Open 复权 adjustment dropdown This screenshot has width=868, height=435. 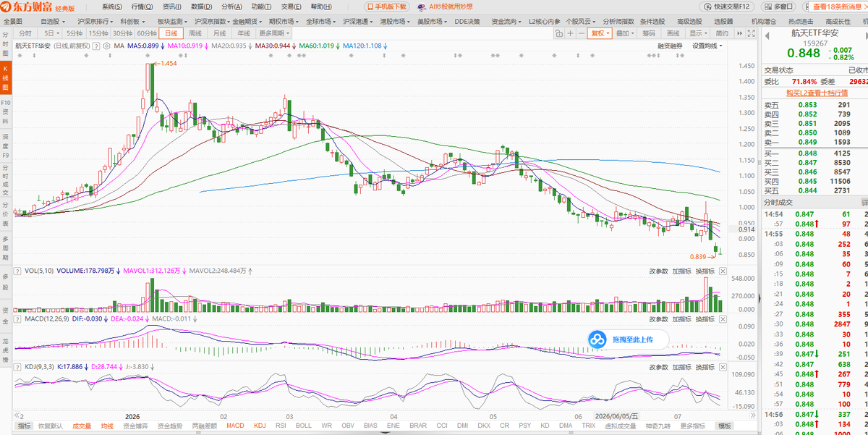tap(600, 33)
